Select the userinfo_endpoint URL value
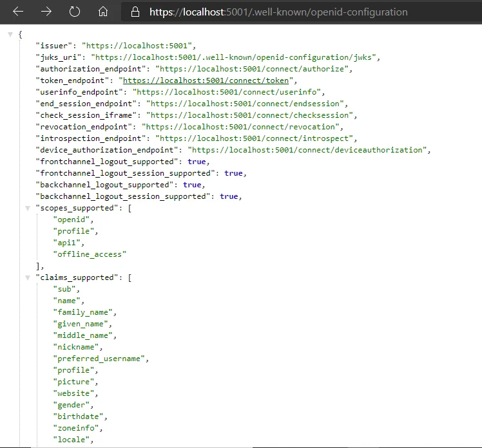Image resolution: width=482 pixels, height=448 pixels. (227, 92)
